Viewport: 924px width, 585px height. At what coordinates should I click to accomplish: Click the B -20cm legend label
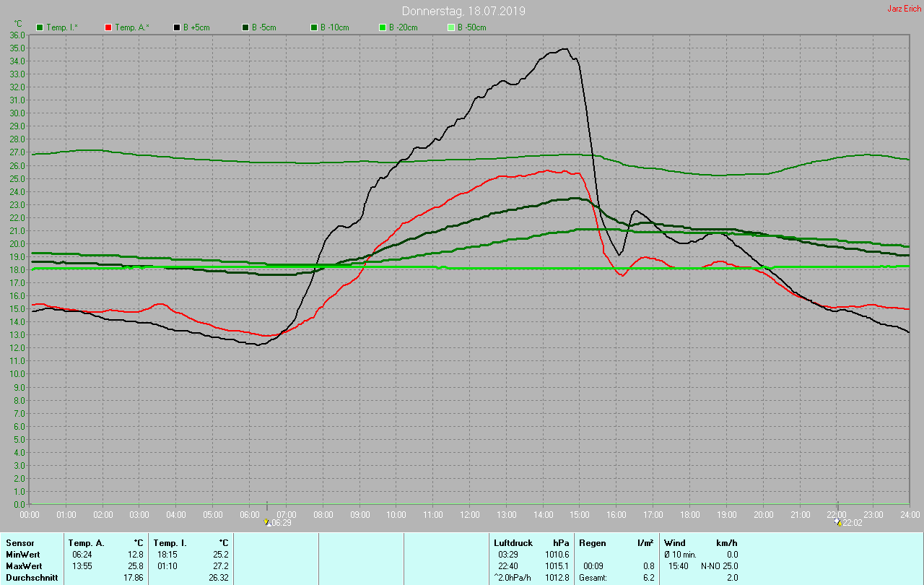tap(403, 27)
